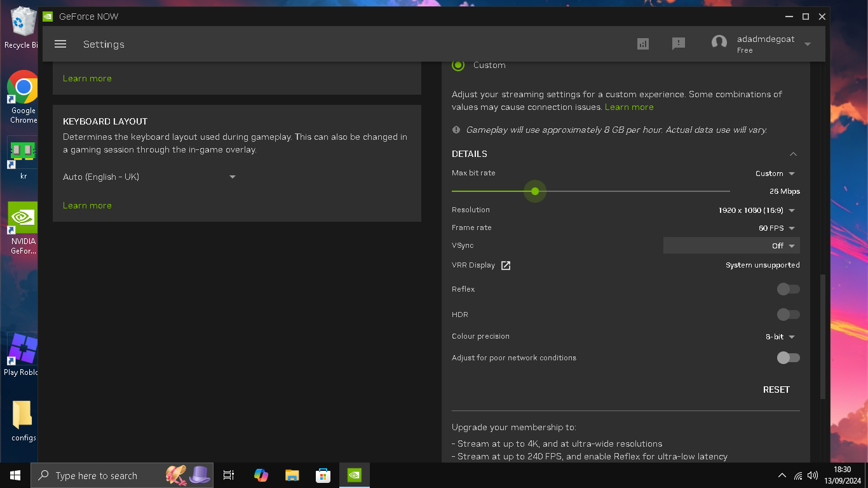Open the adadmdegoat account dropdown
The image size is (868, 488).
point(808,44)
